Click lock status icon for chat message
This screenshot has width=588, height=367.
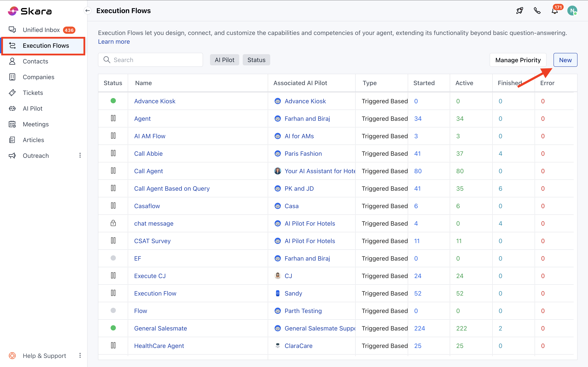(113, 223)
